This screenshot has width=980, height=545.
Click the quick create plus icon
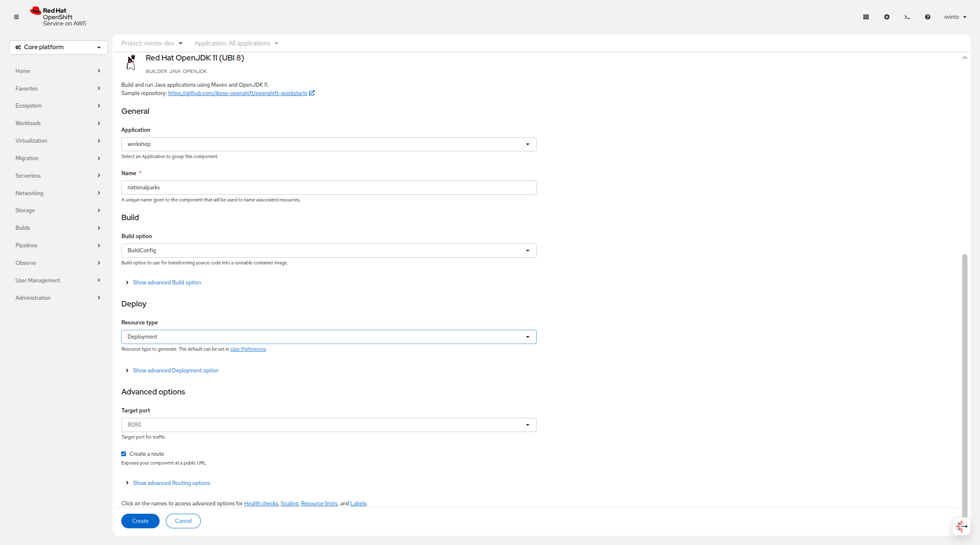pos(887,17)
